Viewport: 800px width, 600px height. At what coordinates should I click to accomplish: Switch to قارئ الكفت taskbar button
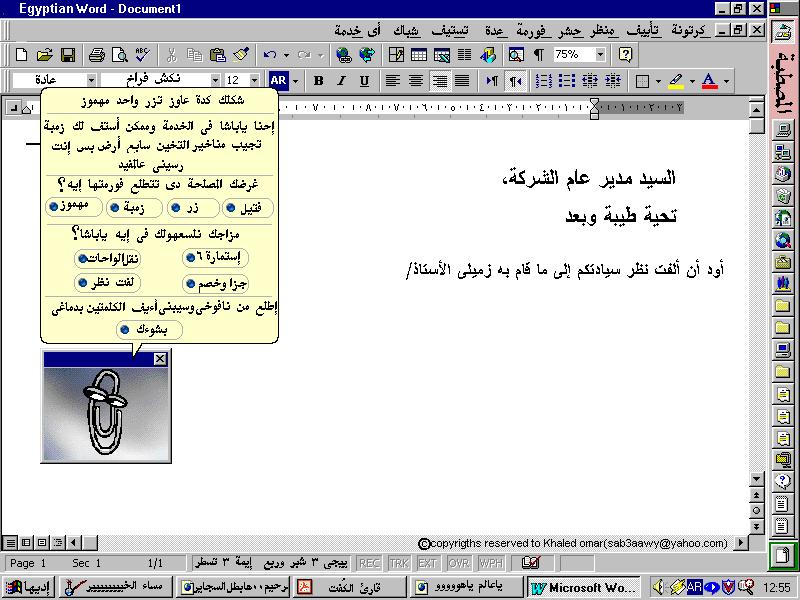click(350, 587)
